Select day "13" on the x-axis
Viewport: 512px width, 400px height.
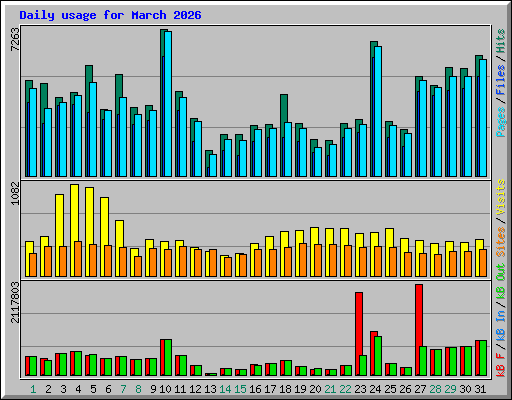pyautogui.click(x=210, y=389)
